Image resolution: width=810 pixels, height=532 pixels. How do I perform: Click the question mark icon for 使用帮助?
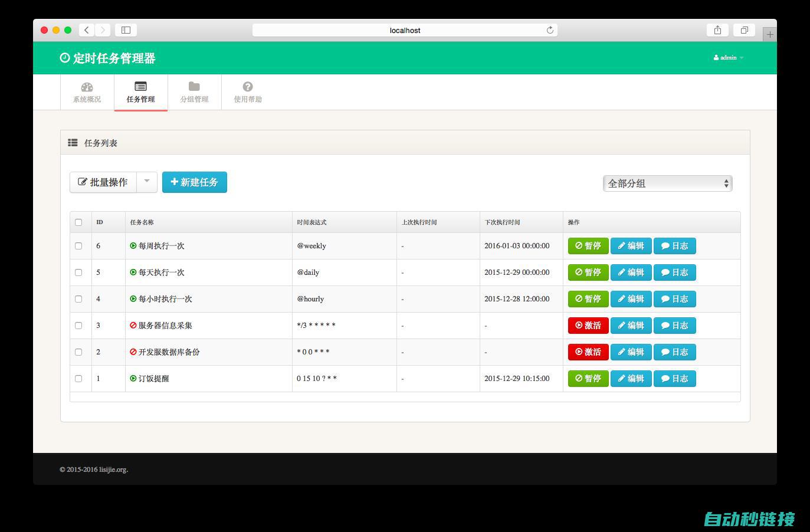[x=248, y=87]
